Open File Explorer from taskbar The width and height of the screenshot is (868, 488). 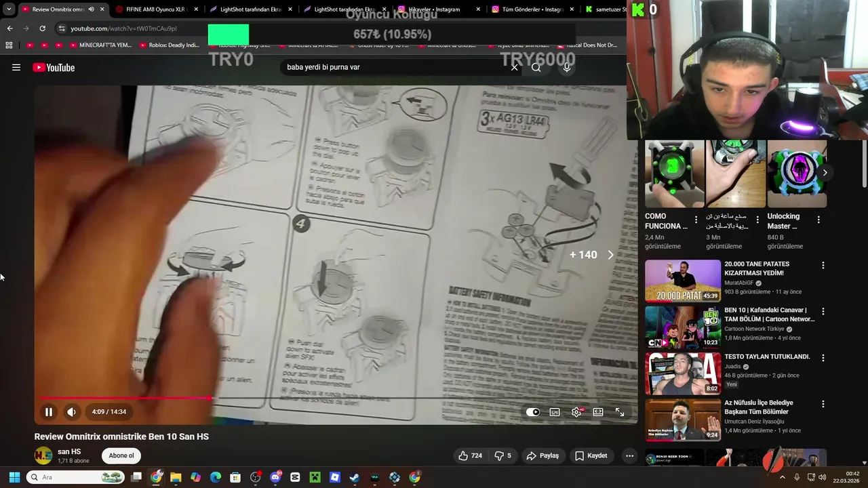coord(176,477)
